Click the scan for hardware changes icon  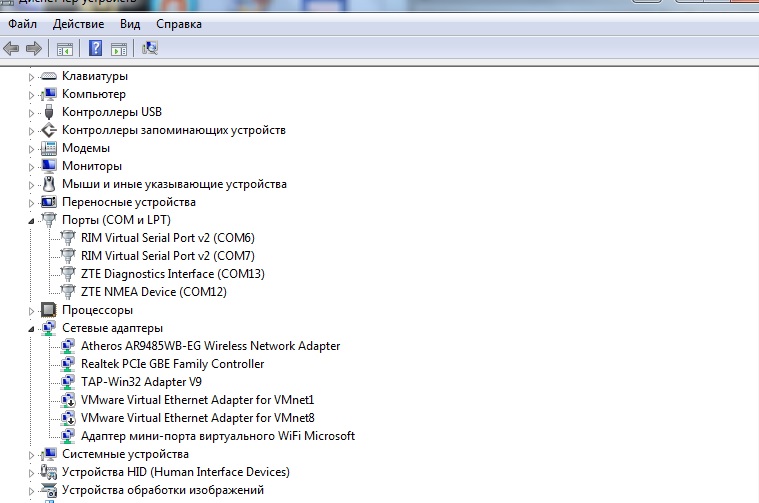pos(151,48)
